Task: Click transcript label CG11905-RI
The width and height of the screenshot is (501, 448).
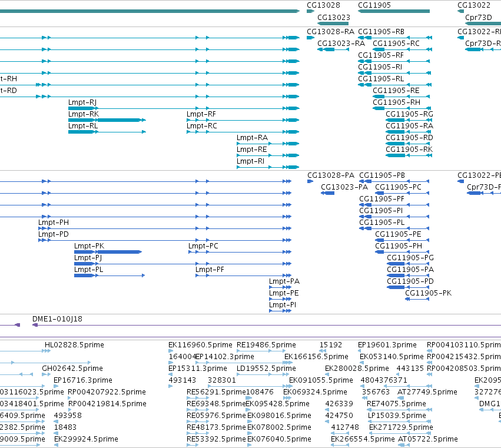Action: [380, 67]
